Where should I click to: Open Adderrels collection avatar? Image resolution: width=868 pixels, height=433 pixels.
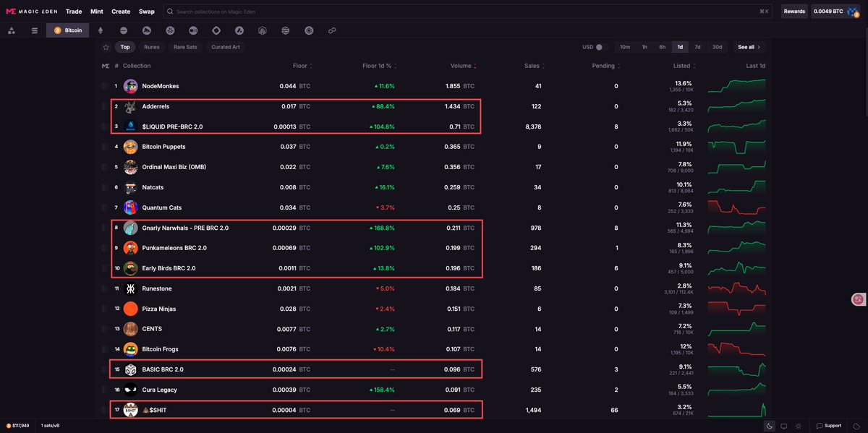point(130,106)
